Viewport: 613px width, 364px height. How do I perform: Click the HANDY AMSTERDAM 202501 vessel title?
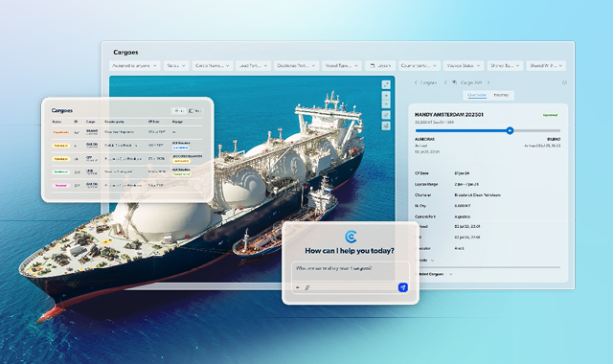[x=449, y=115]
